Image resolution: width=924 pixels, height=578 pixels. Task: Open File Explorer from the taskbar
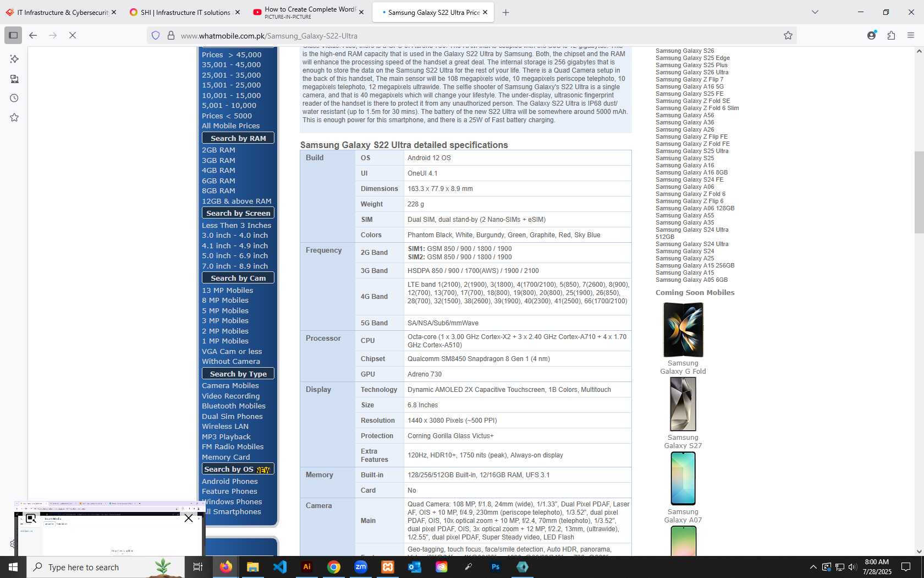(253, 566)
